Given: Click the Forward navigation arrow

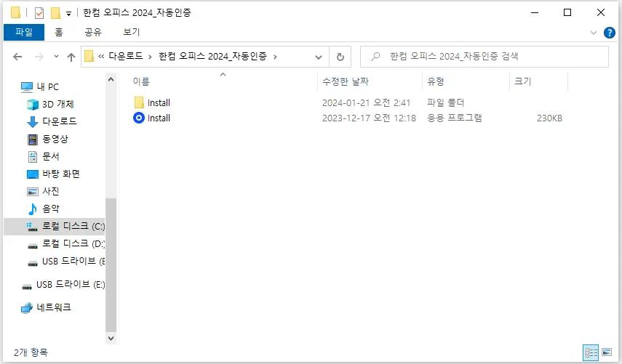Looking at the screenshot, I should pyautogui.click(x=39, y=57).
